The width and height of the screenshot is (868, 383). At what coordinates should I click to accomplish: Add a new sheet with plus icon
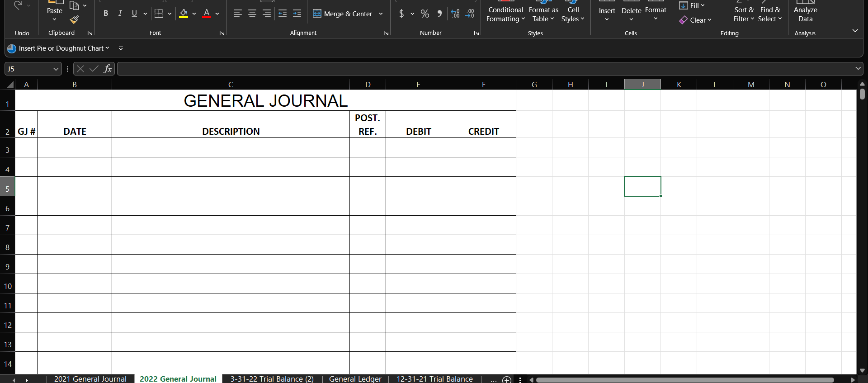(507, 379)
